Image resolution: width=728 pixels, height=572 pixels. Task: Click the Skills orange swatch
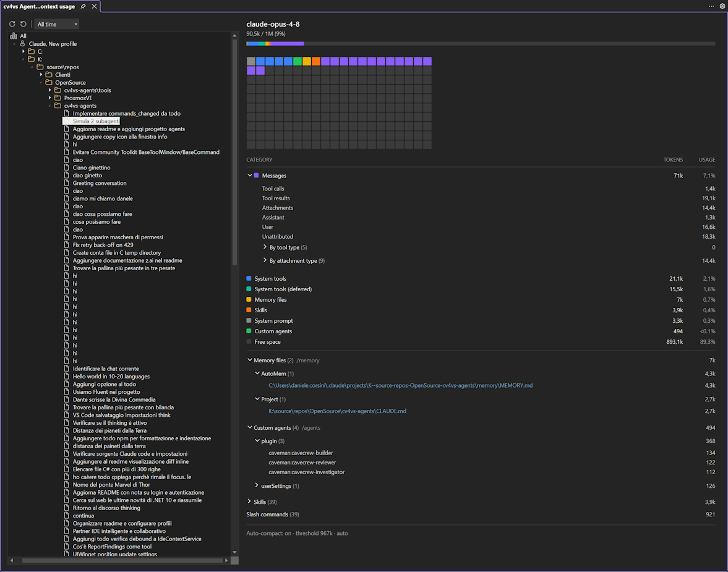point(249,310)
